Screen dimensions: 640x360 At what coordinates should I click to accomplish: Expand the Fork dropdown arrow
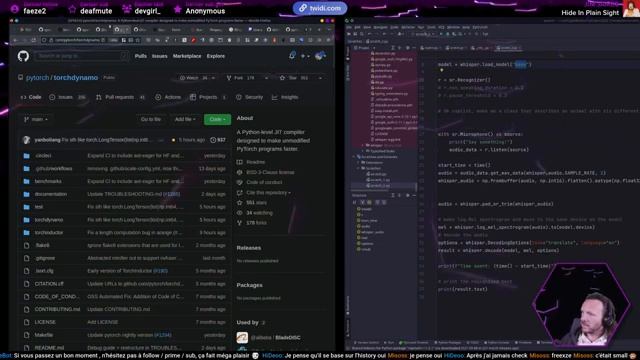pos(266,78)
